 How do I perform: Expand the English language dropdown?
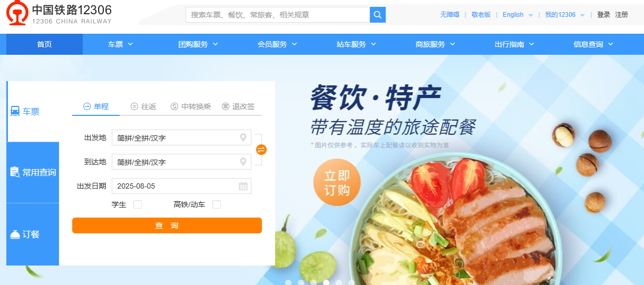518,15
